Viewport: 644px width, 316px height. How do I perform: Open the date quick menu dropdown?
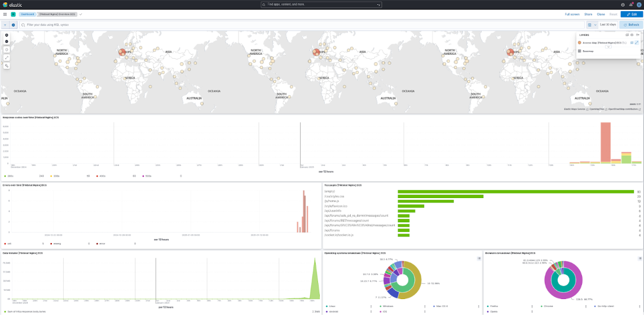point(591,25)
